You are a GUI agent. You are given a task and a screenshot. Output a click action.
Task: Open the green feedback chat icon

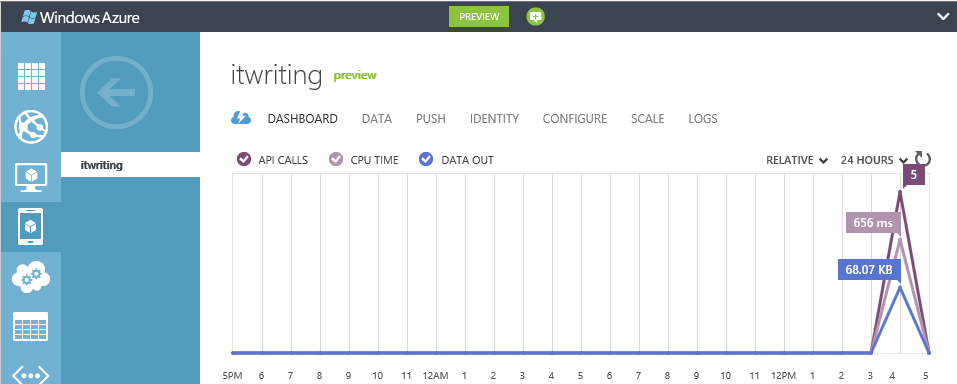[x=536, y=17]
